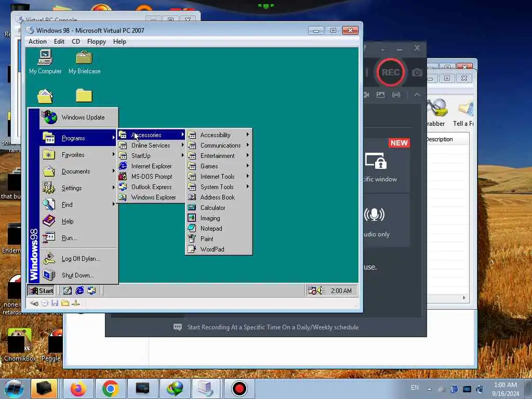
Task: Show hidden icons arrow in Windows 7 tray
Action: (430, 389)
